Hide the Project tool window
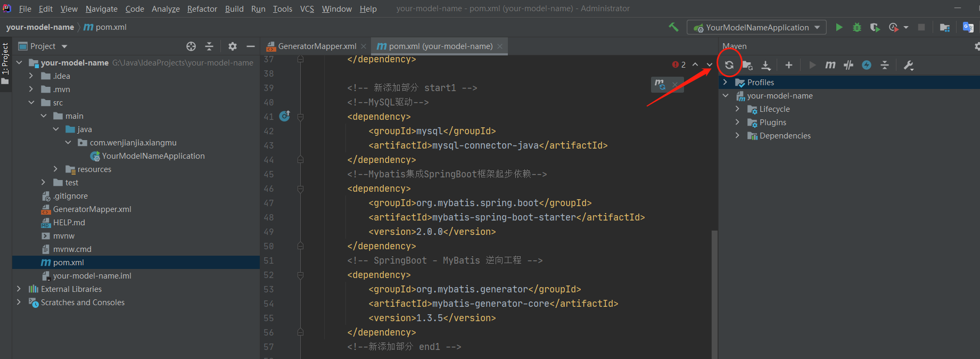The width and height of the screenshot is (980, 359). [x=251, y=46]
